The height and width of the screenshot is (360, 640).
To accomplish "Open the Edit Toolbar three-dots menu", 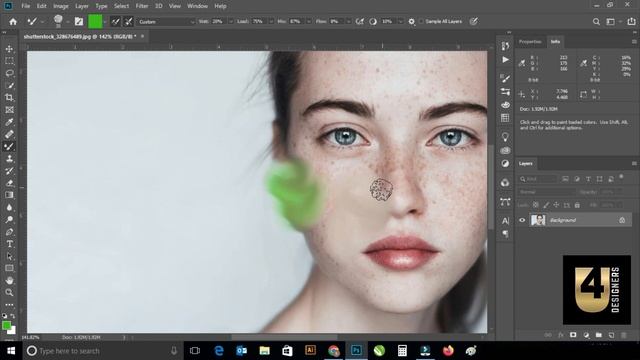I will tap(9, 304).
